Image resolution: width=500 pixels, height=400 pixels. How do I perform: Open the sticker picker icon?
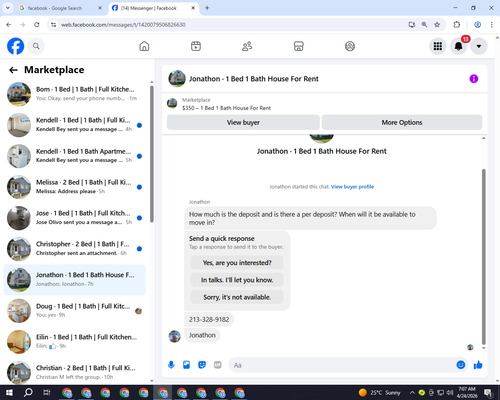click(x=202, y=365)
